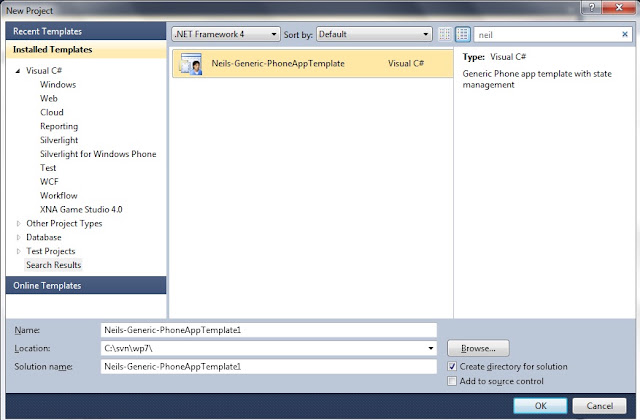This screenshot has height=420, width=640.
Task: Select the Reporting category
Action: click(x=59, y=126)
